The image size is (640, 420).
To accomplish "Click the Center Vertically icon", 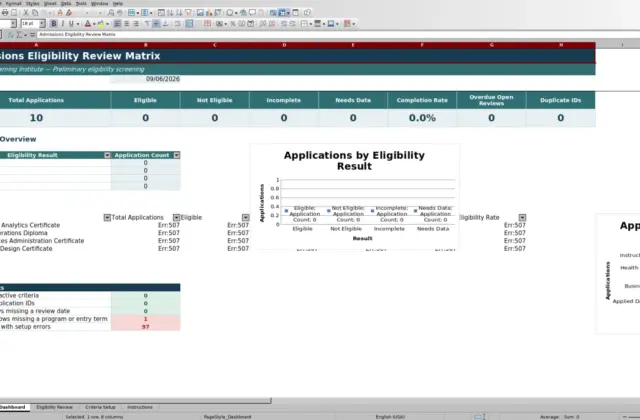I will click(156, 24).
